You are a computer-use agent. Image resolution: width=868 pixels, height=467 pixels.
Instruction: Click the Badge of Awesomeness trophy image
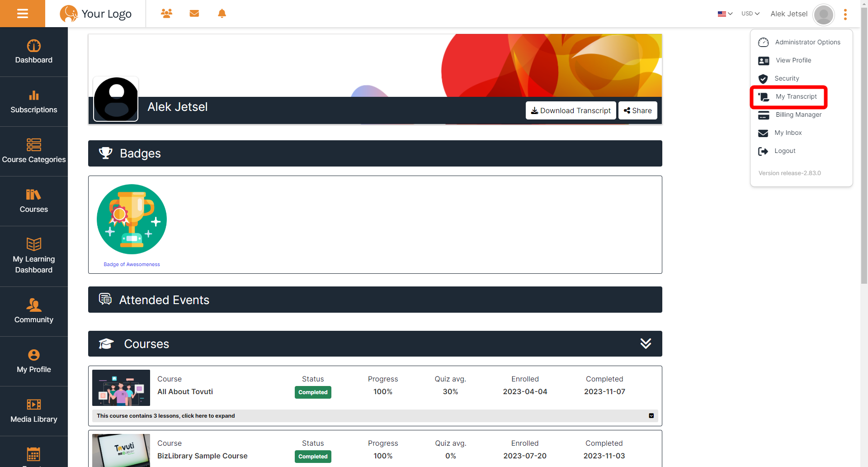pos(132,219)
